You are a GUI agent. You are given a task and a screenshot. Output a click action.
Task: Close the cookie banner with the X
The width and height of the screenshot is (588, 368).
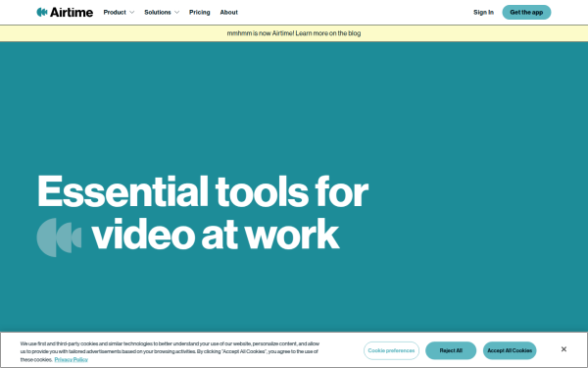coord(563,349)
